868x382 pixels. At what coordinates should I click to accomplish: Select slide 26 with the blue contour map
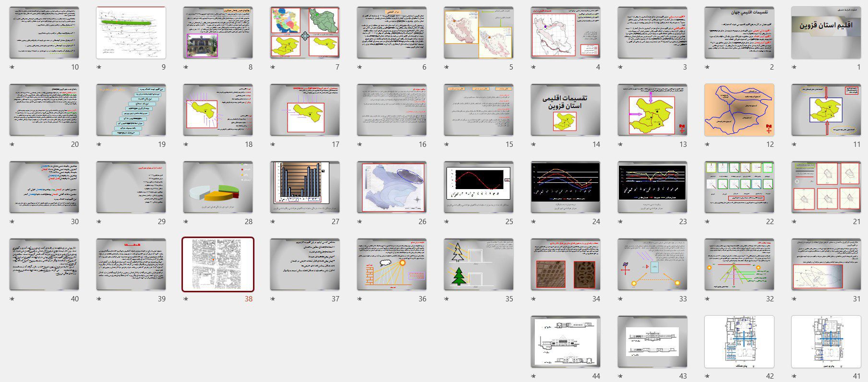tap(391, 187)
